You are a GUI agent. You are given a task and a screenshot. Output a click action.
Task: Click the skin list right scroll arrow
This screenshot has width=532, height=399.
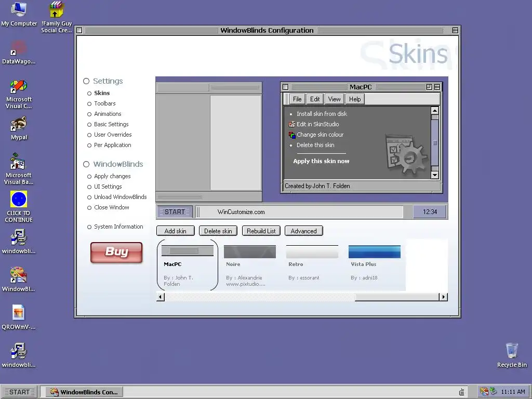point(443,297)
